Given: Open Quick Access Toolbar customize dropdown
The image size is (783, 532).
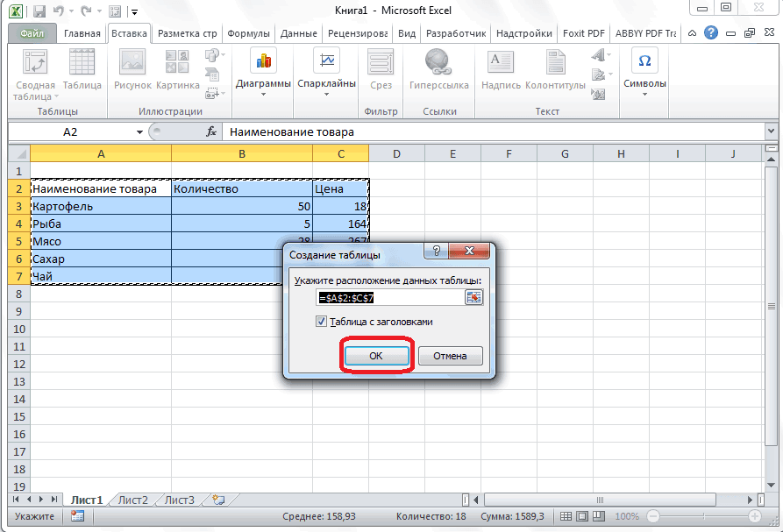Looking at the screenshot, I should 134,12.
